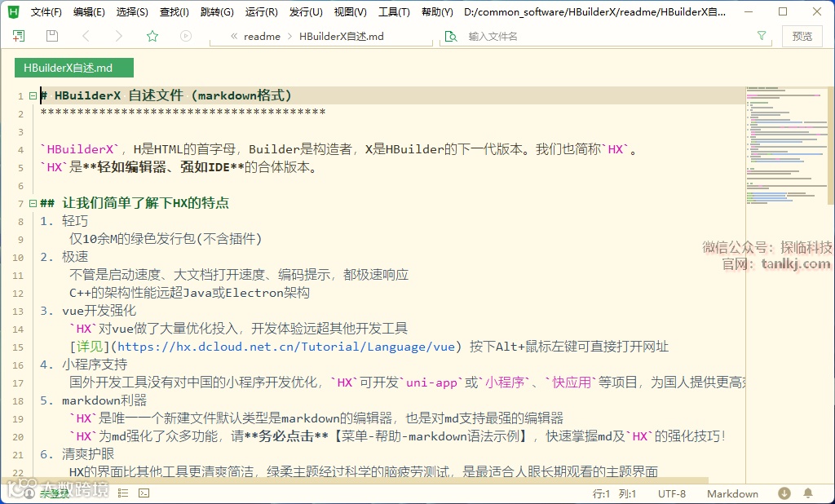Click the line '5. markdown利器'

pos(93,400)
